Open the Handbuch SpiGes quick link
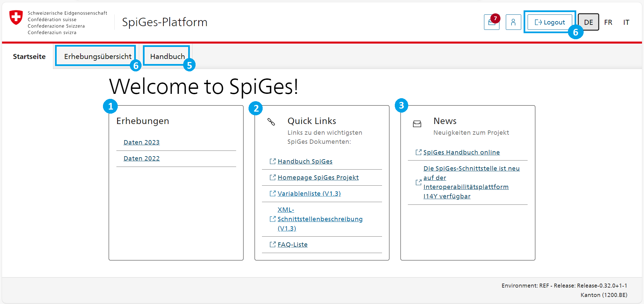 [305, 161]
